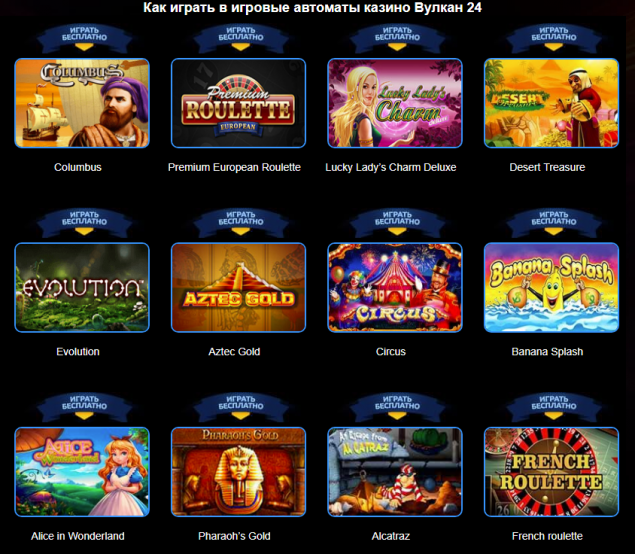Open the Evolution slot image

pyautogui.click(x=82, y=288)
